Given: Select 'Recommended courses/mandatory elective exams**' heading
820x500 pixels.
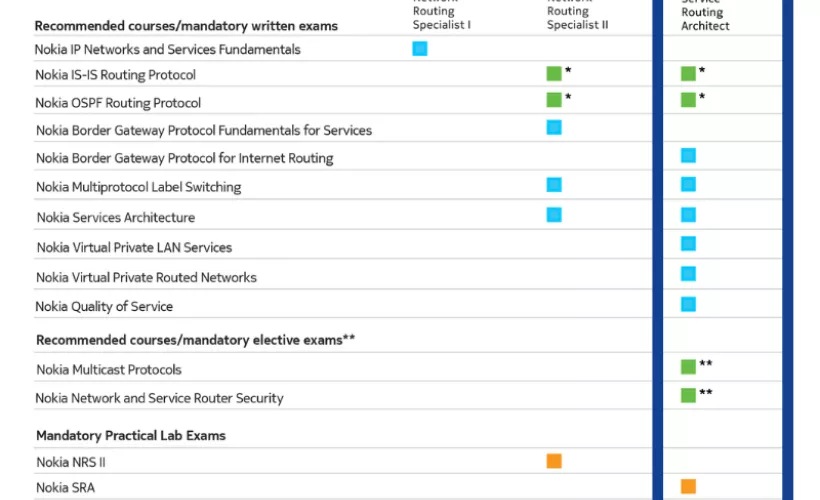Looking at the screenshot, I should pyautogui.click(x=196, y=340).
